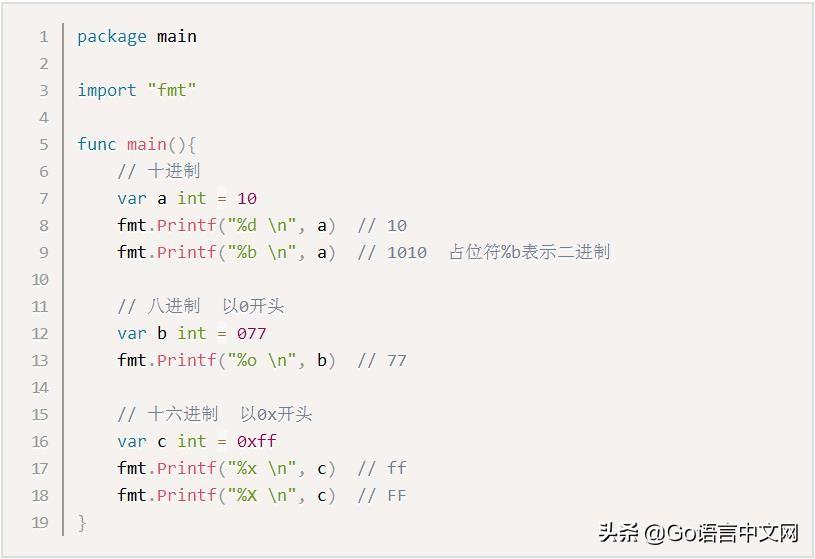Click the "fmt" string in the import
This screenshot has height=559, width=815.
click(x=172, y=91)
